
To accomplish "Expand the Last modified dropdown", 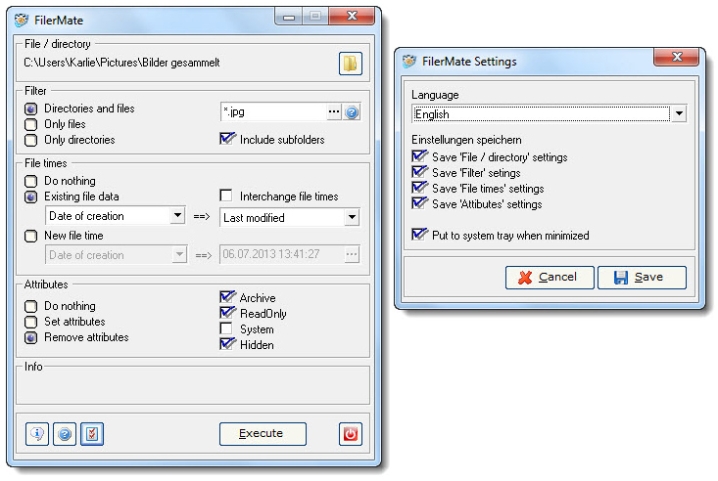I will coord(351,217).
